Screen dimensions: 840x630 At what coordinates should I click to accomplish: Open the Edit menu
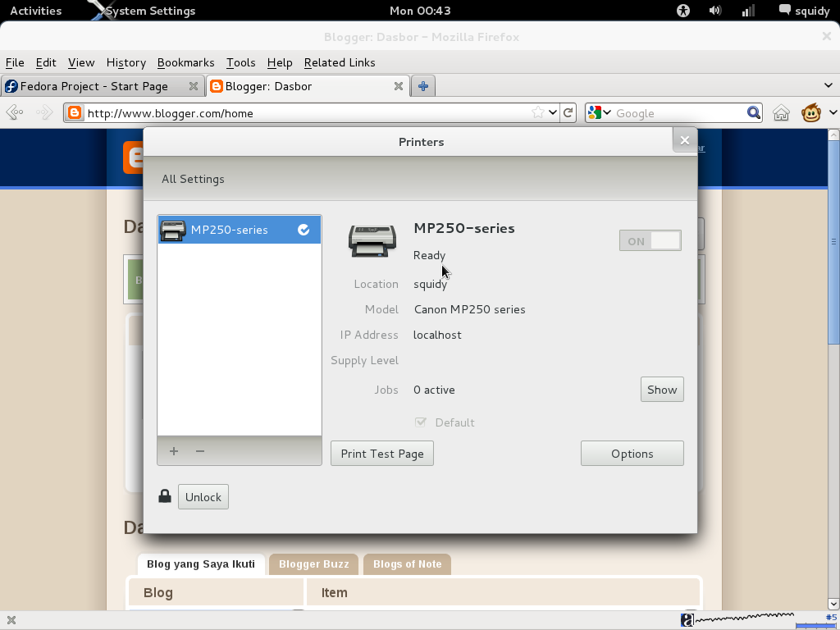tap(46, 62)
